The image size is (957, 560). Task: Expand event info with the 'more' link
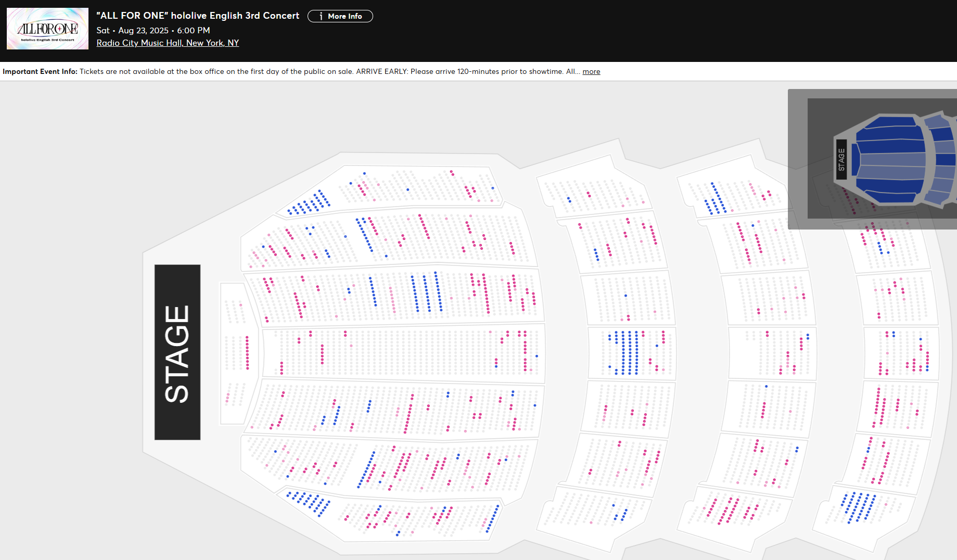(591, 72)
